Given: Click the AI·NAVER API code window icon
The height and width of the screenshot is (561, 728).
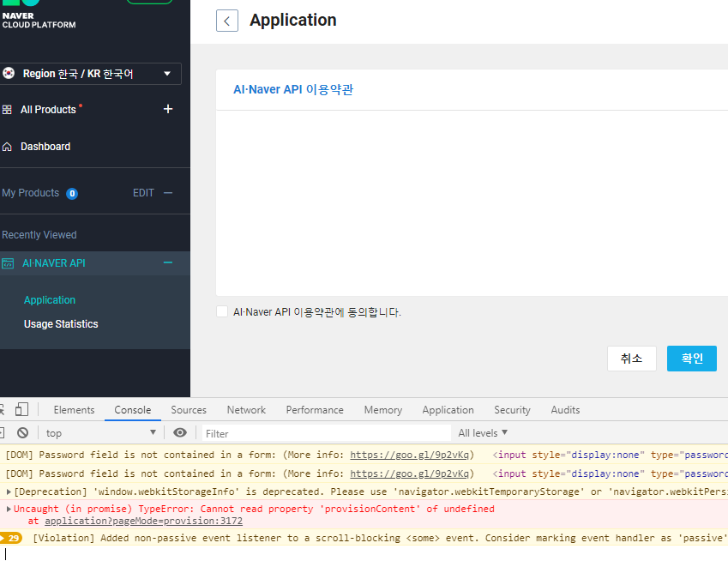Looking at the screenshot, I should coord(8,263).
